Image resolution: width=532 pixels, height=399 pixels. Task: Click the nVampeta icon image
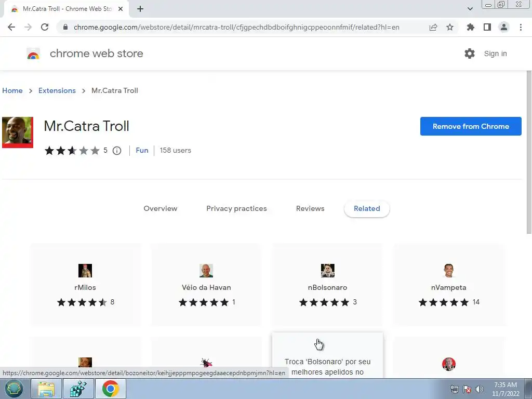[x=448, y=271]
